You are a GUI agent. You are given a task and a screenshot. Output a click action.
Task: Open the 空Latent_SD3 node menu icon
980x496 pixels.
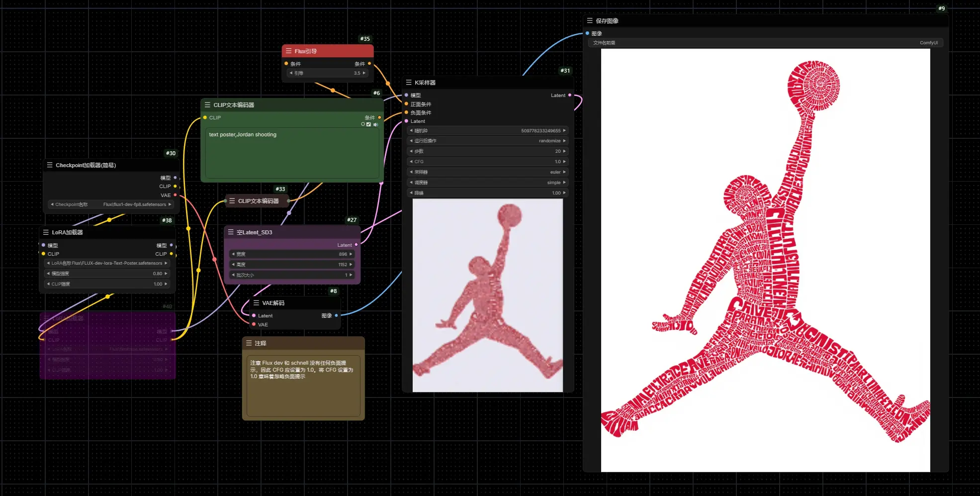coord(231,232)
